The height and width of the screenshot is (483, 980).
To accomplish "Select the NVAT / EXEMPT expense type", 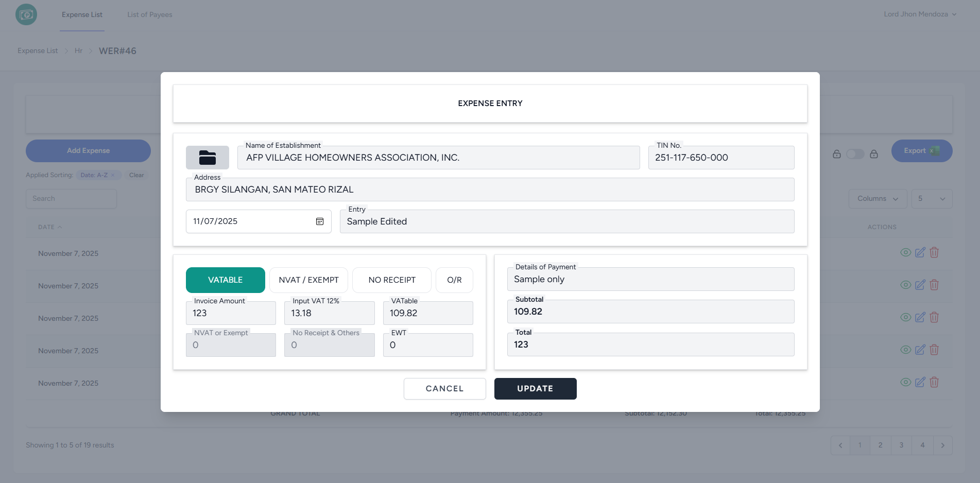I will pos(309,280).
